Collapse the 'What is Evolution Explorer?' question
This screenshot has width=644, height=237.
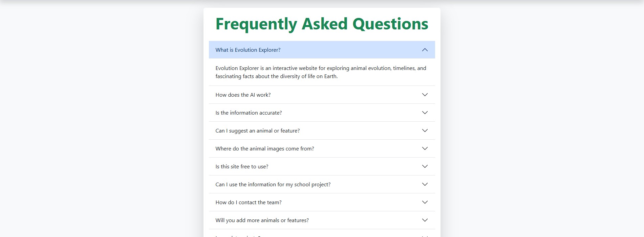tap(248, 50)
